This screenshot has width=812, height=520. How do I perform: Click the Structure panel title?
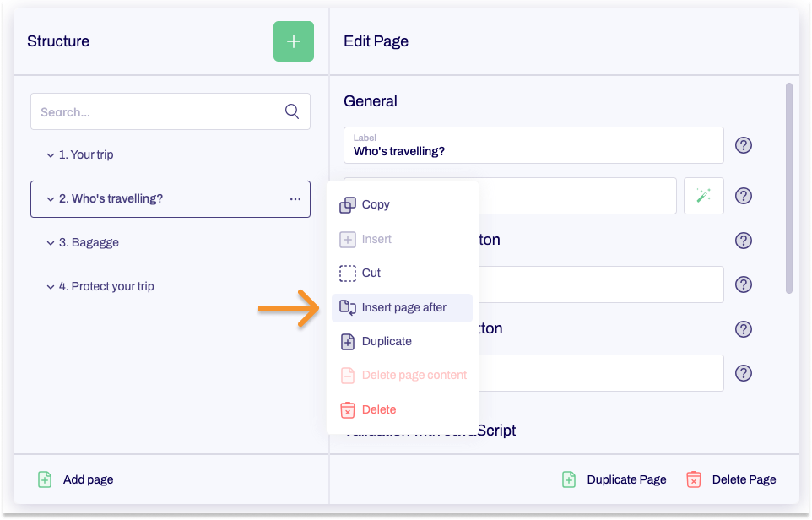(x=58, y=41)
